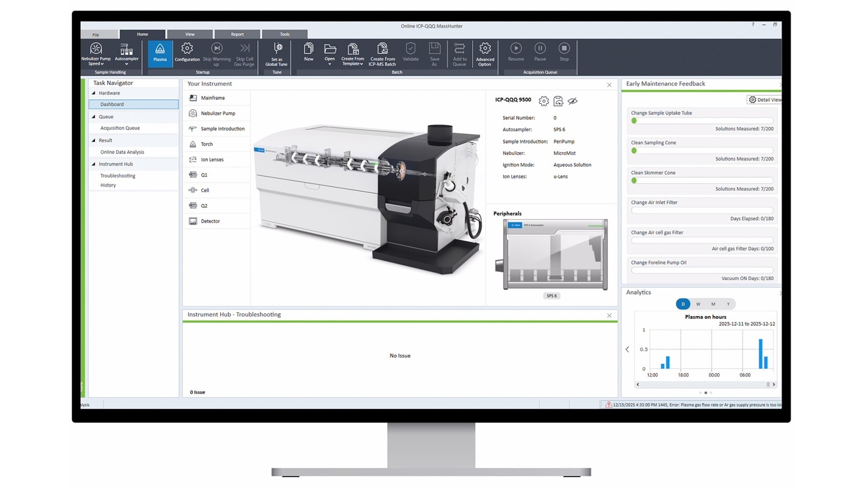Collapse the Instrument Hub tree node
Viewport: 868px width, 488px height.
[94, 164]
